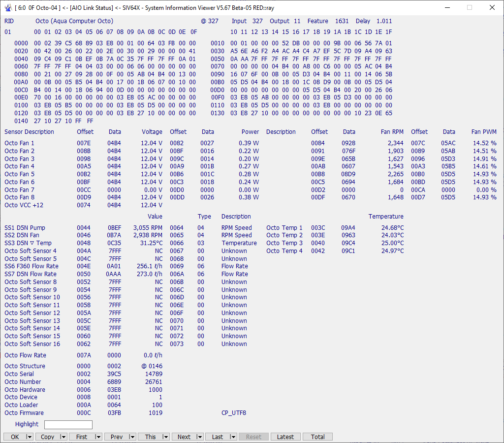Close the System Information Viewer window
504x443 pixels.
[x=492, y=7]
